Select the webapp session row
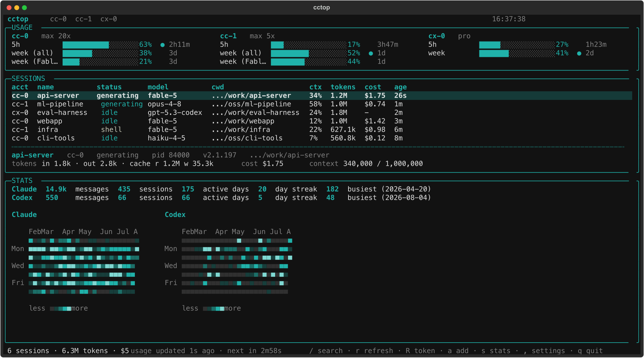 322,121
